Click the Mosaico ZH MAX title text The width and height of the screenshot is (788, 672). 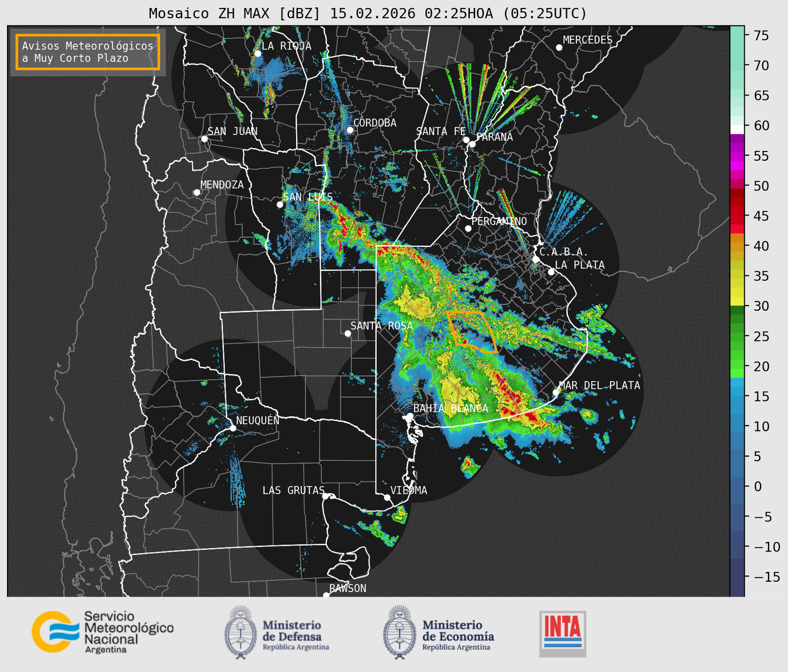[x=368, y=14]
